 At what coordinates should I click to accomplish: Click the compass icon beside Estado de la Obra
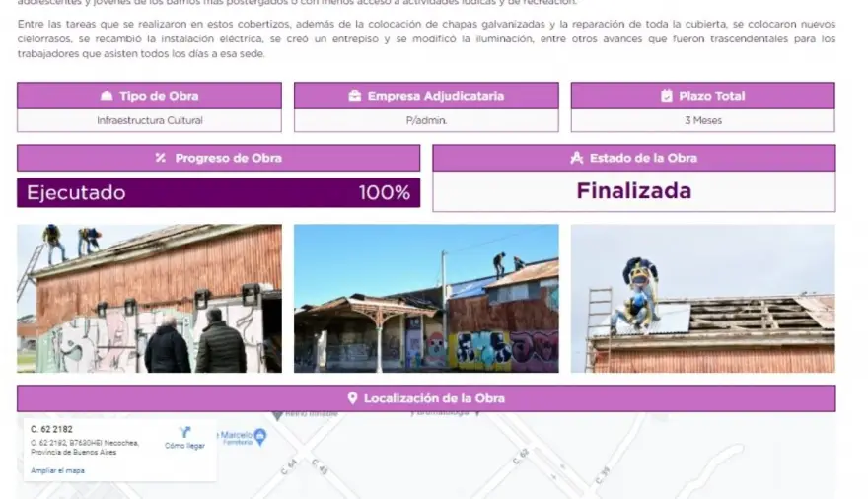tap(577, 158)
